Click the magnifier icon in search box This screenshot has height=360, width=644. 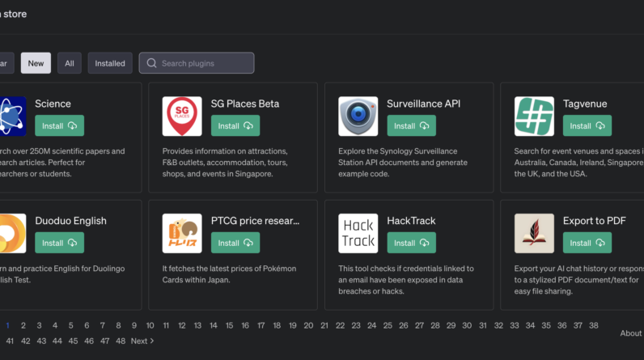(151, 63)
